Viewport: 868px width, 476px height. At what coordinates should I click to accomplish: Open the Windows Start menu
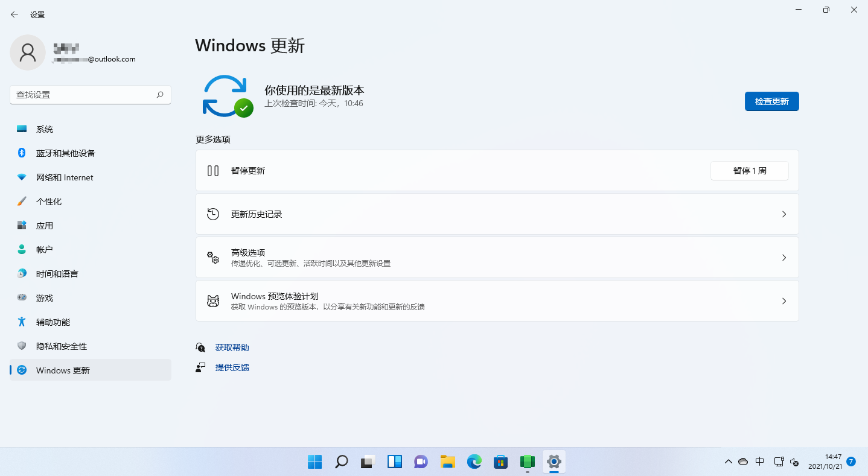click(x=314, y=462)
